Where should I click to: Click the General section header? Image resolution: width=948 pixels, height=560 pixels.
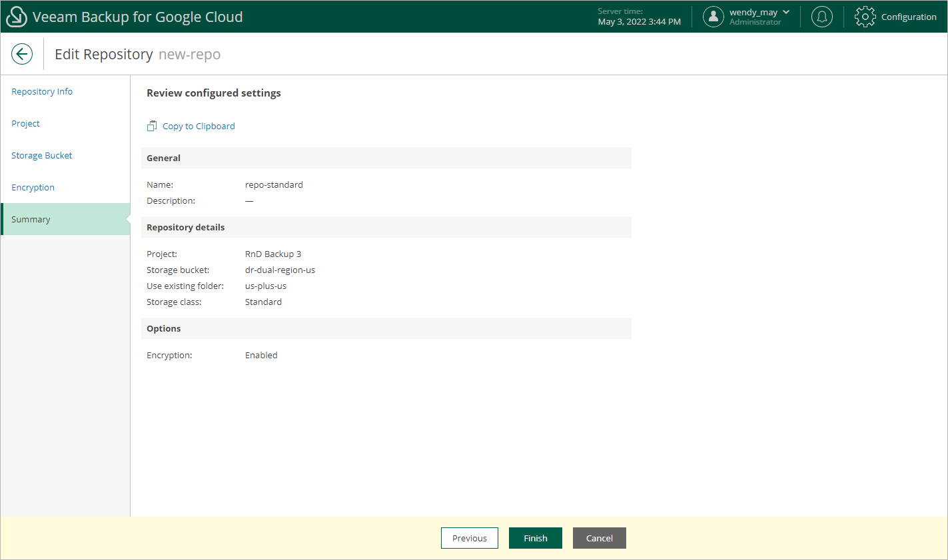[386, 158]
